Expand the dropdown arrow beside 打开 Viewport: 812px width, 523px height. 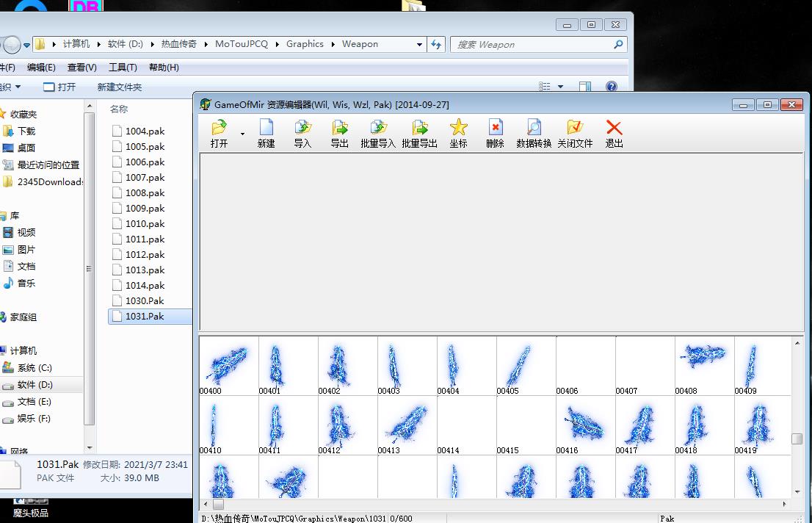[242, 135]
